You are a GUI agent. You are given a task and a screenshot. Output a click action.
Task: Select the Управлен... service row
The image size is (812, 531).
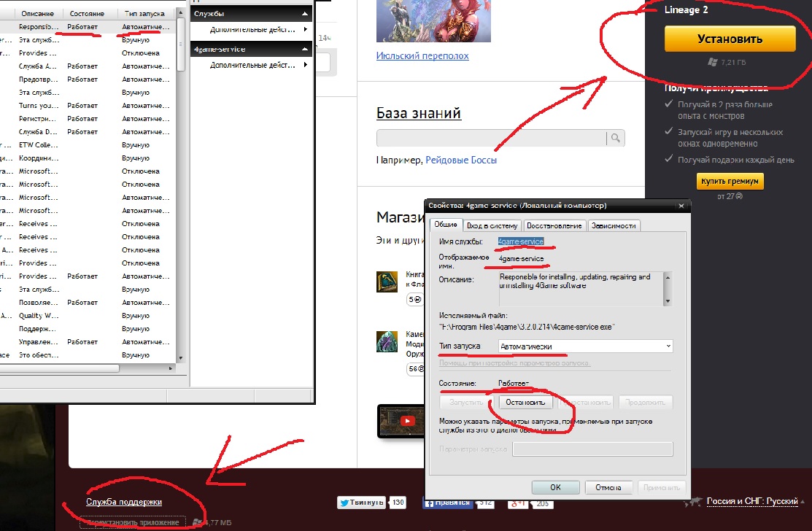[x=88, y=342]
